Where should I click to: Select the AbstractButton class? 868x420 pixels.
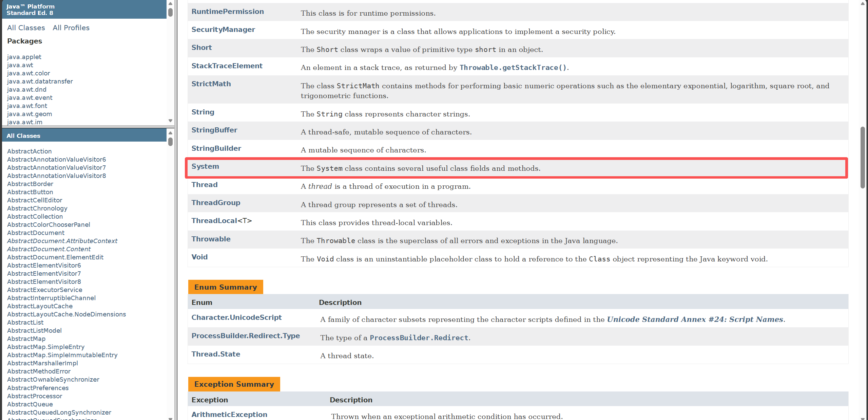click(30, 192)
